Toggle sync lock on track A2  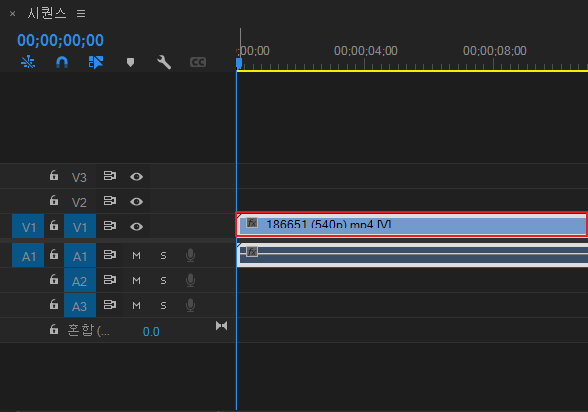[110, 280]
